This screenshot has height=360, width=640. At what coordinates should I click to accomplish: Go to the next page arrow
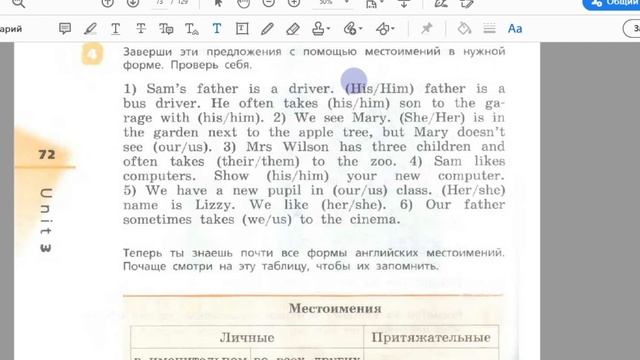pyautogui.click(x=133, y=3)
